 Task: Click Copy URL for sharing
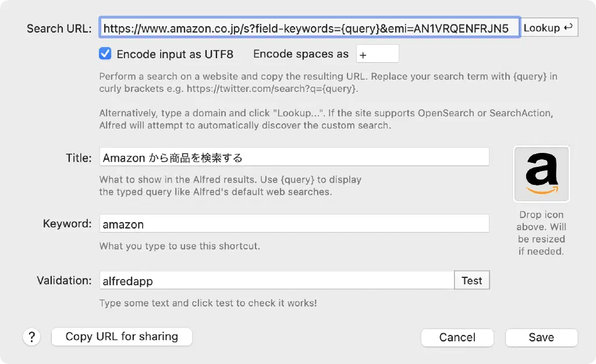[122, 337]
